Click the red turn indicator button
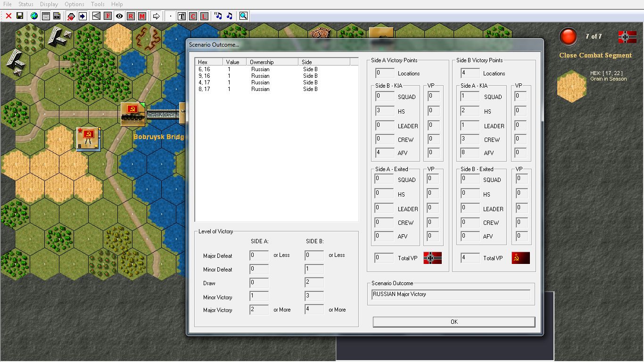644x362 pixels. (x=568, y=37)
